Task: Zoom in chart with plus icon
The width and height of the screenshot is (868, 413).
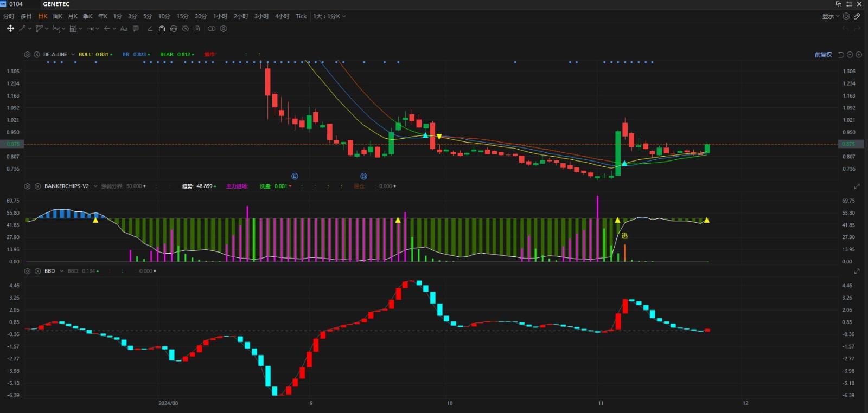Action: [859, 55]
